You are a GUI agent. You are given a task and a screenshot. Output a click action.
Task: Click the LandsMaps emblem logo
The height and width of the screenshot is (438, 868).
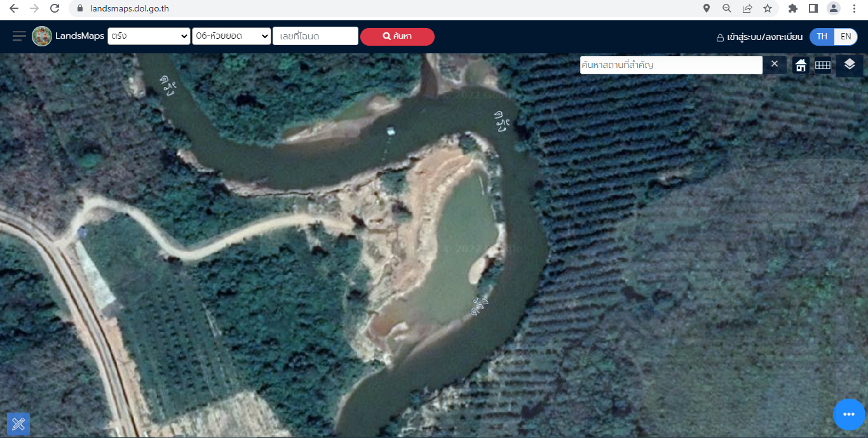pyautogui.click(x=42, y=36)
